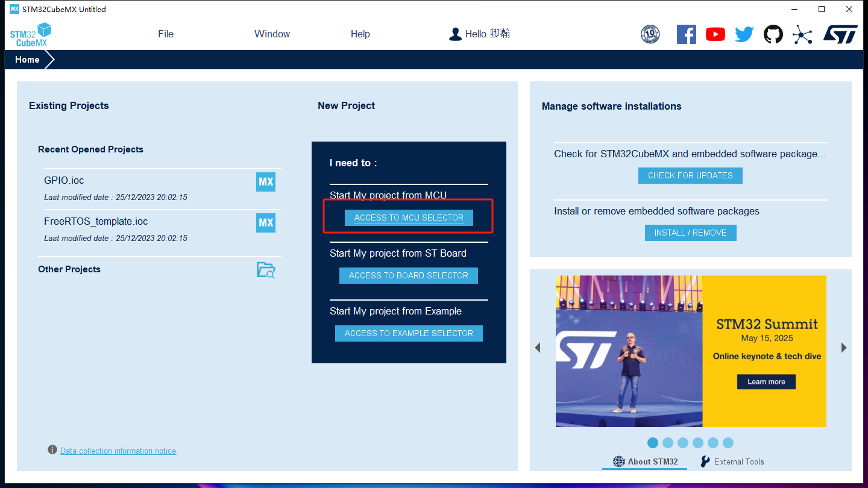Open the Facebook icon link
The image size is (868, 488).
686,34
